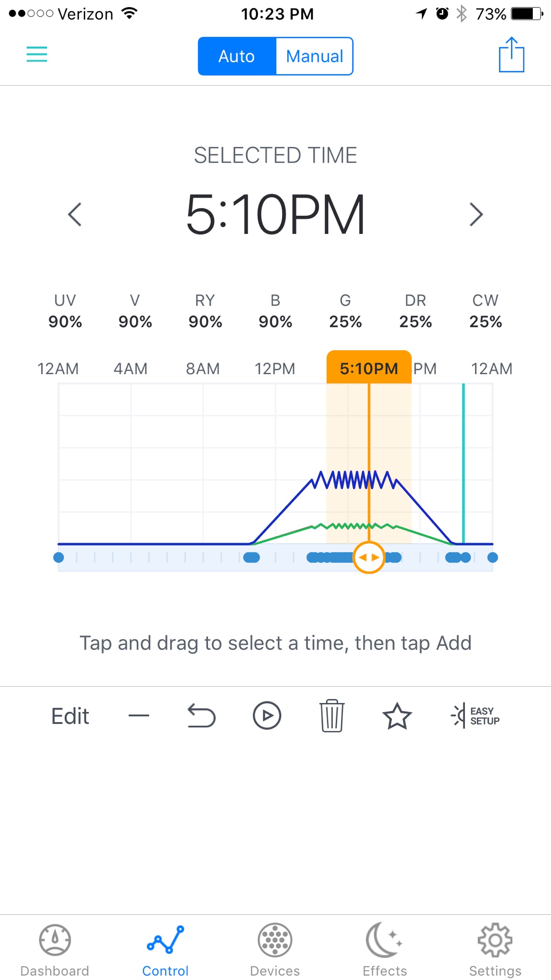551x980 pixels.
Task: Tap the Edit button
Action: 70,716
